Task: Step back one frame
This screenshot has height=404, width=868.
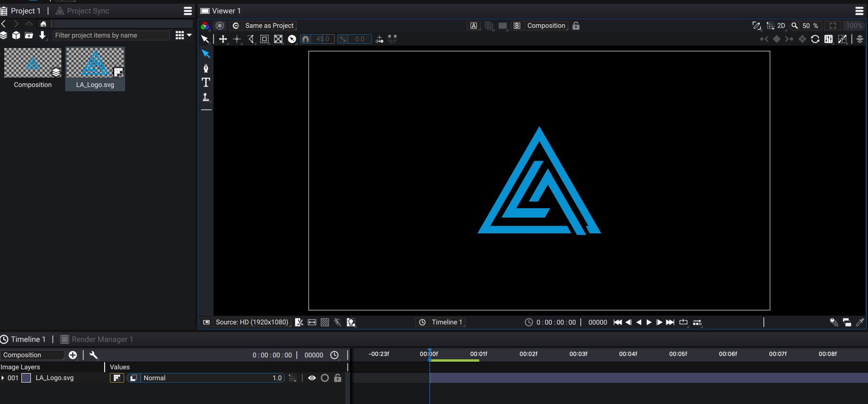Action: tap(628, 322)
